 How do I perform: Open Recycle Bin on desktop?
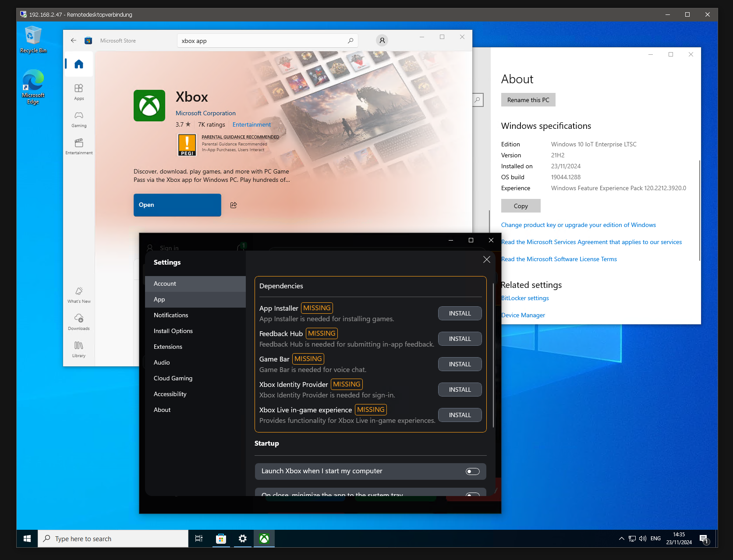pyautogui.click(x=33, y=39)
